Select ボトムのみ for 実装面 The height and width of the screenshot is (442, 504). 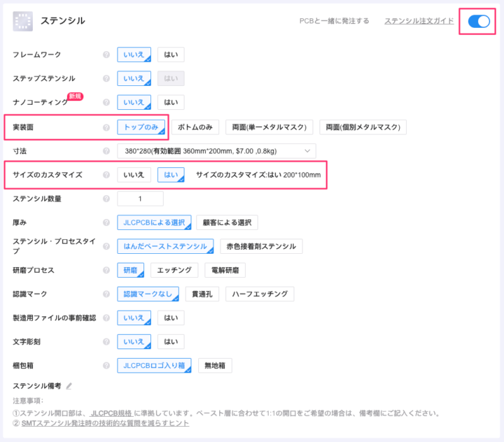pos(195,127)
